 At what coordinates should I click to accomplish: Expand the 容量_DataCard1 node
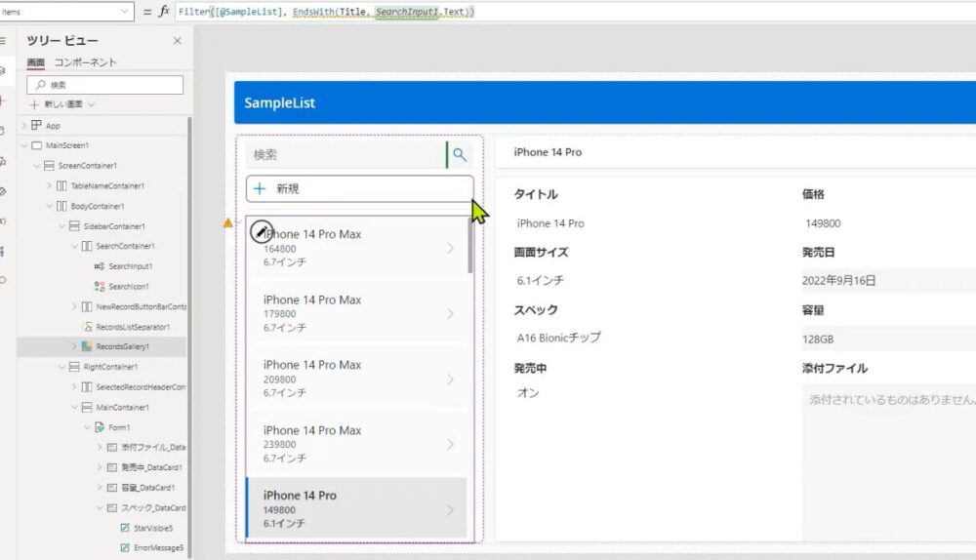[x=100, y=487]
